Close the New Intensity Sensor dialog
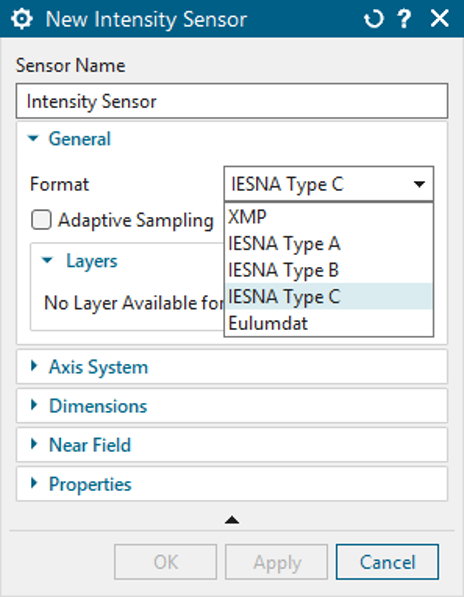 439,19
